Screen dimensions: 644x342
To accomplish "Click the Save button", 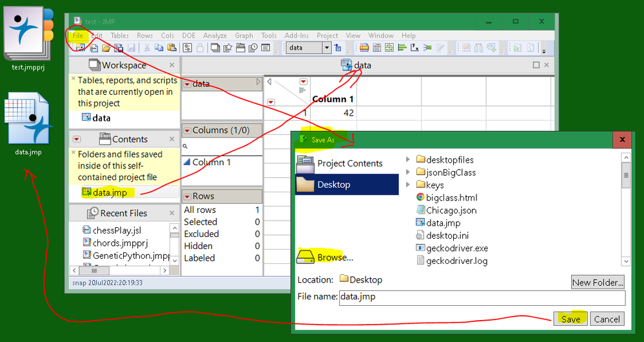I will [571, 319].
